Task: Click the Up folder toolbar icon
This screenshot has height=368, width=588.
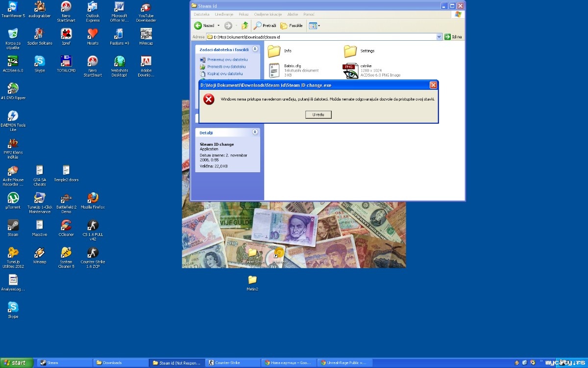Action: [x=245, y=26]
